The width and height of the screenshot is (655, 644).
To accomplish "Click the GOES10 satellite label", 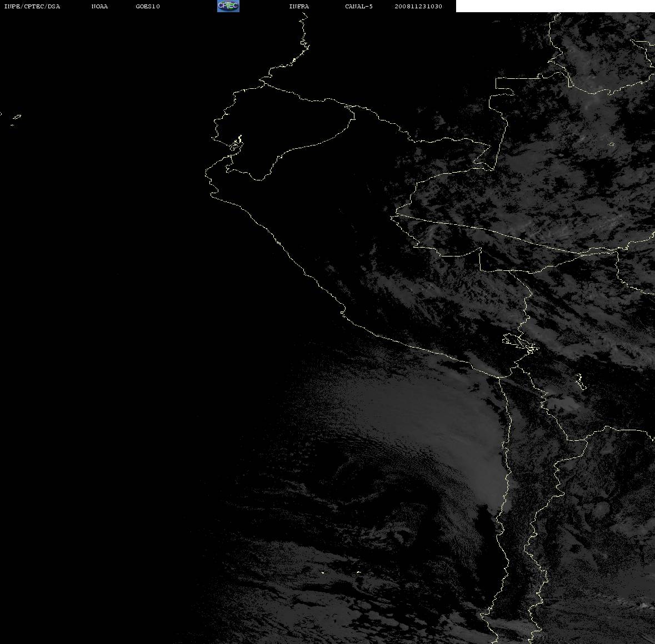I will 147,6.
